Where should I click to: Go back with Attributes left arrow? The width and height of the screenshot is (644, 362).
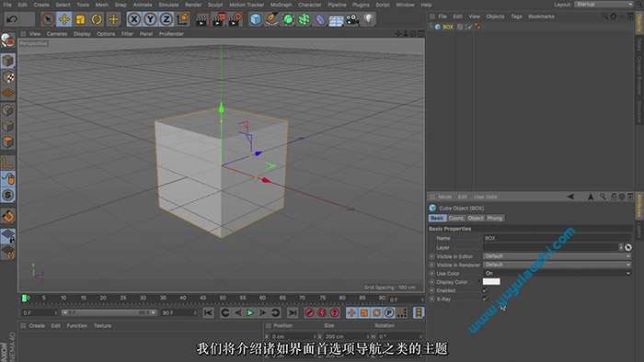(x=571, y=197)
